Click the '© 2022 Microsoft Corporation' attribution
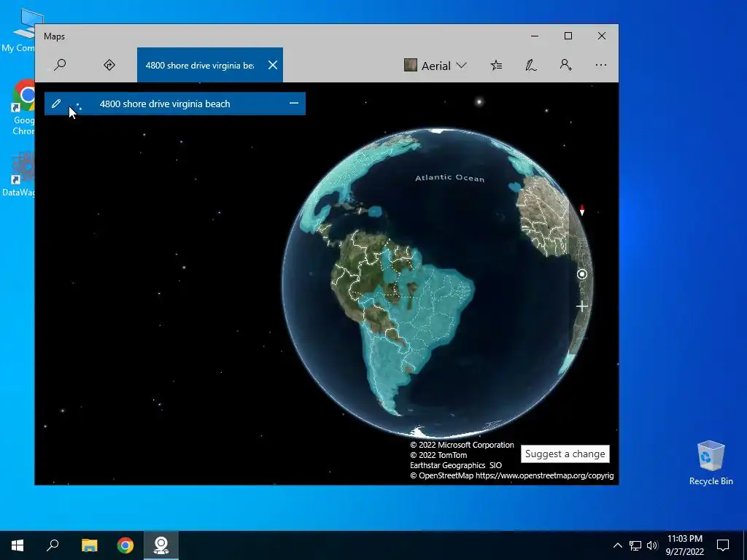The height and width of the screenshot is (560, 747). pos(462,445)
